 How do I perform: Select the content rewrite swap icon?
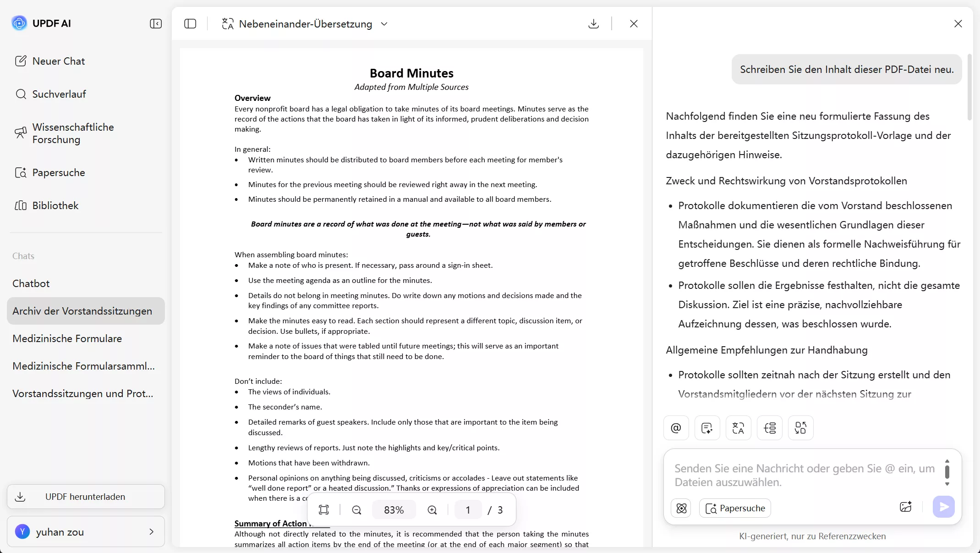(x=801, y=427)
